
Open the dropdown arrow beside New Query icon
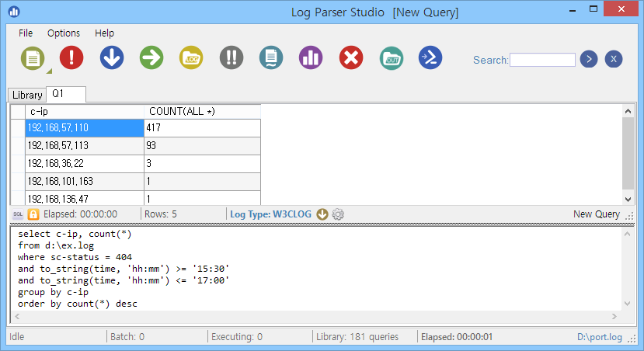coord(49,71)
